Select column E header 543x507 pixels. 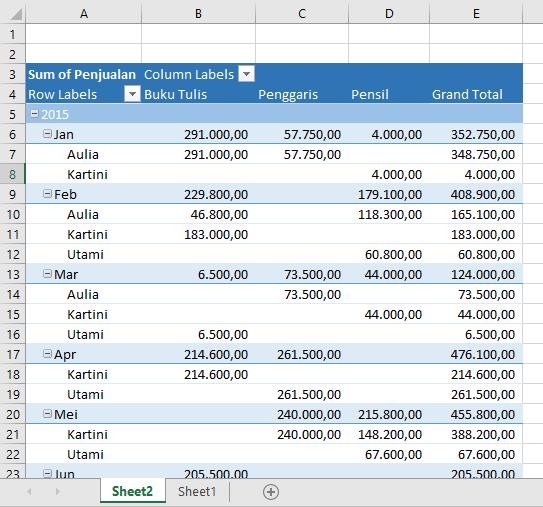tap(476, 13)
